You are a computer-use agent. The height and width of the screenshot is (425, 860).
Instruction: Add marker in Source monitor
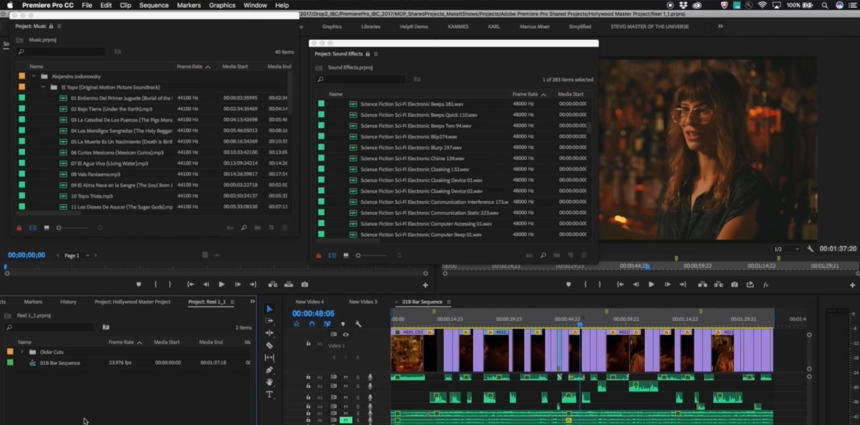tap(139, 285)
